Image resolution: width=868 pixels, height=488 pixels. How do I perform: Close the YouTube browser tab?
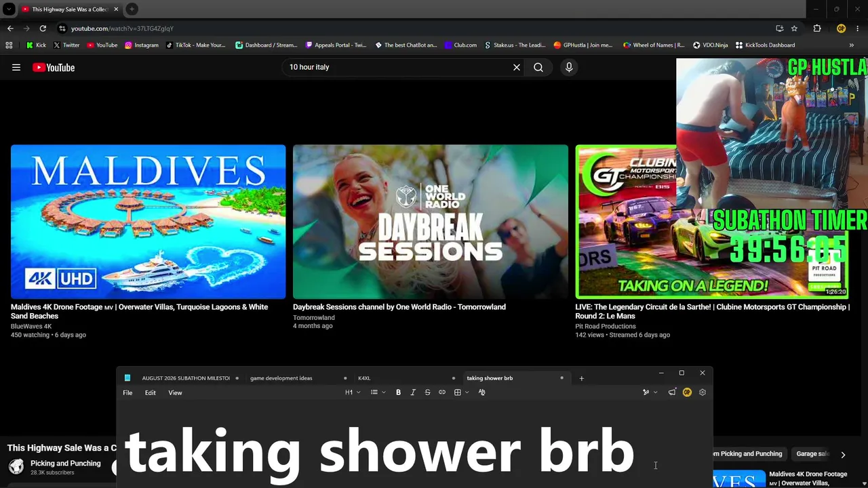pyautogui.click(x=116, y=9)
